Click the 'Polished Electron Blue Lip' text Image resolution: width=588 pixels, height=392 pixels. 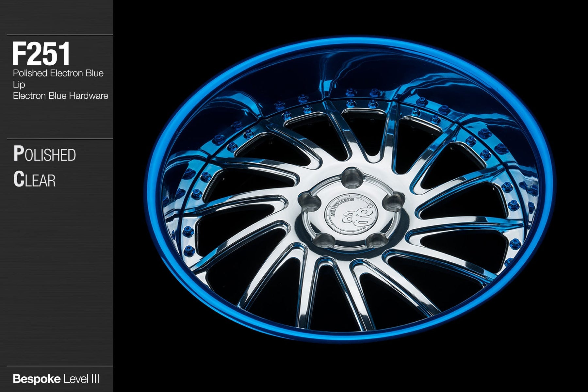click(58, 78)
